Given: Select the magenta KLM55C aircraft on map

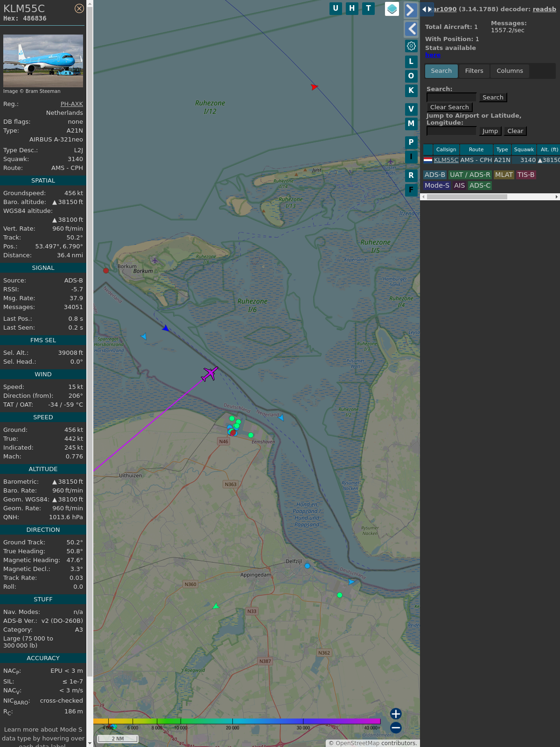Looking at the screenshot, I should tap(210, 373).
